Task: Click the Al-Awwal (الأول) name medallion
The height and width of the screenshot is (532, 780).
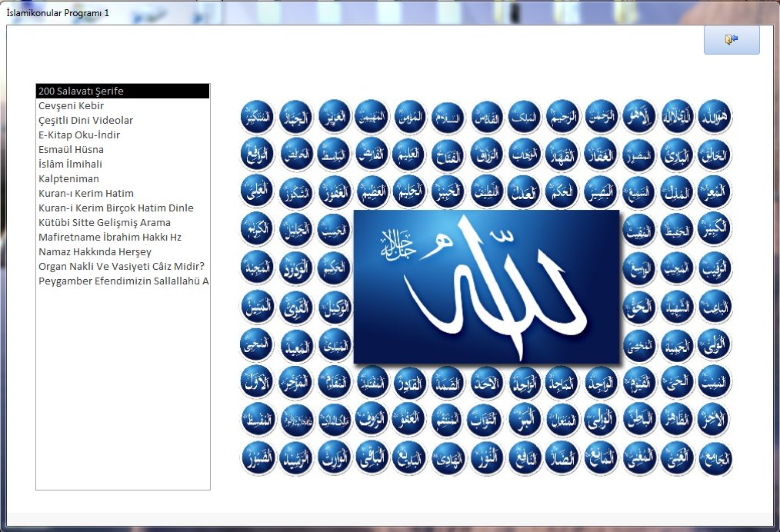Action: [x=258, y=381]
